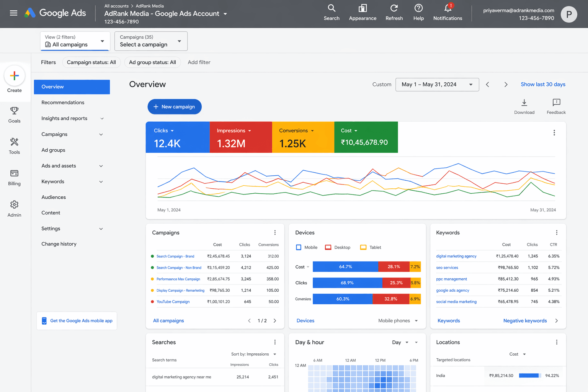Image resolution: width=588 pixels, height=392 pixels.
Task: Open All accounts breadcrumb
Action: (116, 6)
